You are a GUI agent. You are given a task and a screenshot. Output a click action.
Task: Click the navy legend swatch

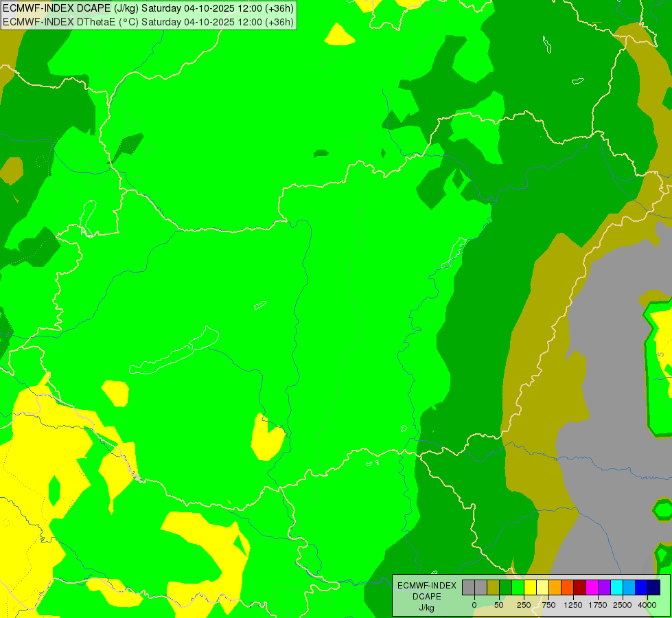pos(654,588)
